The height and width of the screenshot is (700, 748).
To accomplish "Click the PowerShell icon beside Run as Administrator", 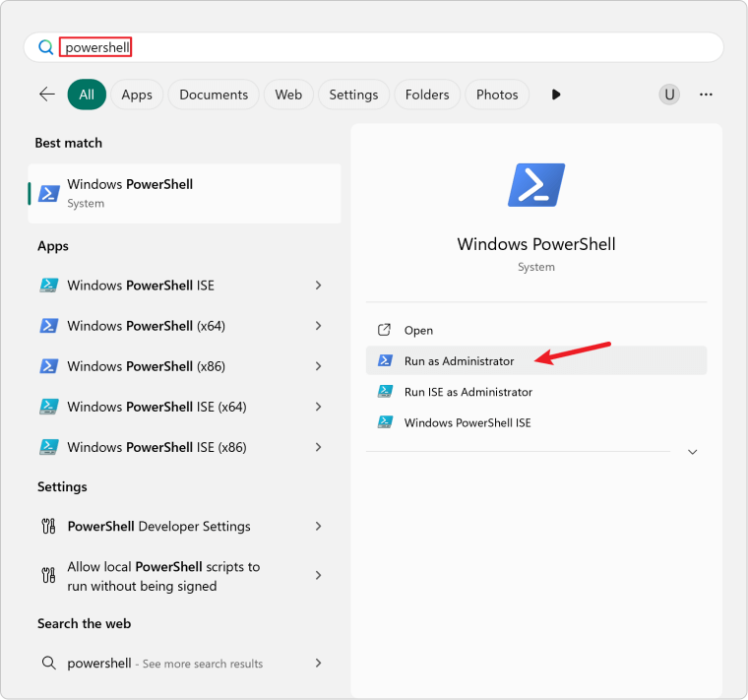I will click(x=385, y=360).
